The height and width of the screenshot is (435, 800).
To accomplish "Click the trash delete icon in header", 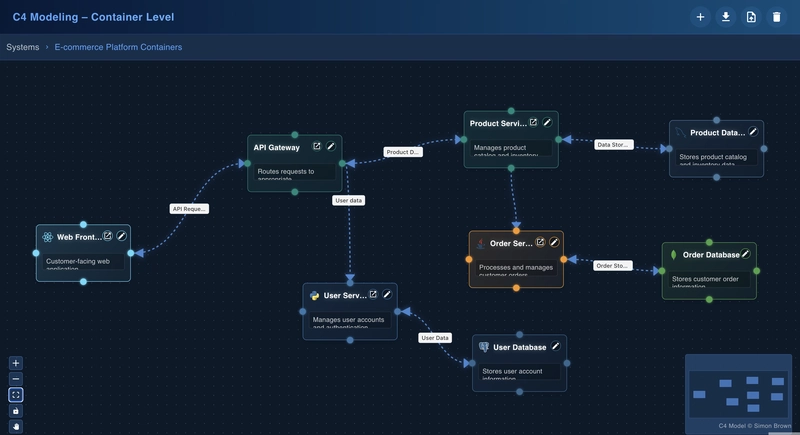I will point(777,17).
